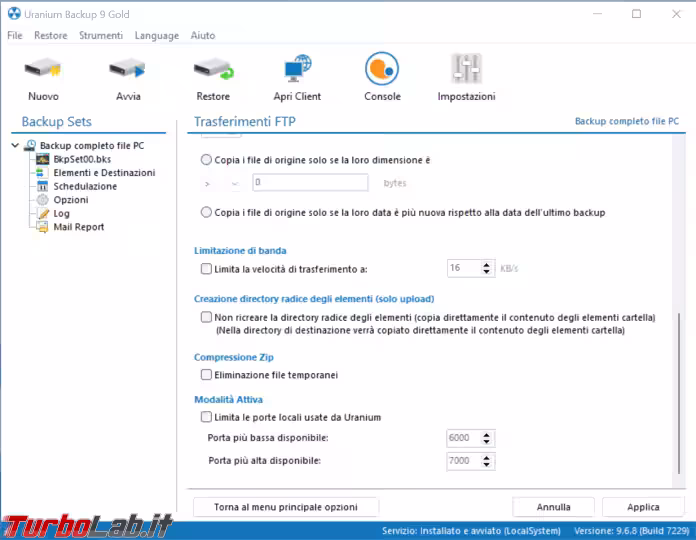Select BkpSet00.bks in the tree
The width and height of the screenshot is (696, 540).
click(82, 159)
